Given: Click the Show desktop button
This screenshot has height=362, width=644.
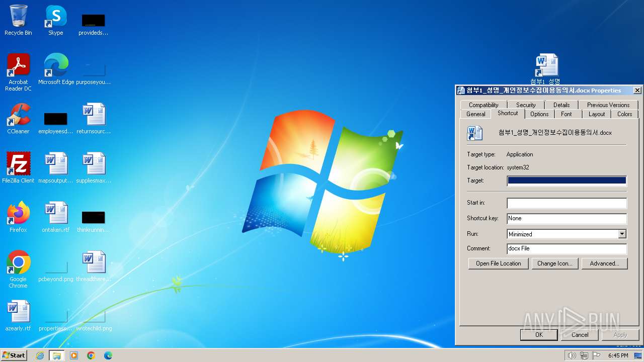Looking at the screenshot, I should coord(639,355).
